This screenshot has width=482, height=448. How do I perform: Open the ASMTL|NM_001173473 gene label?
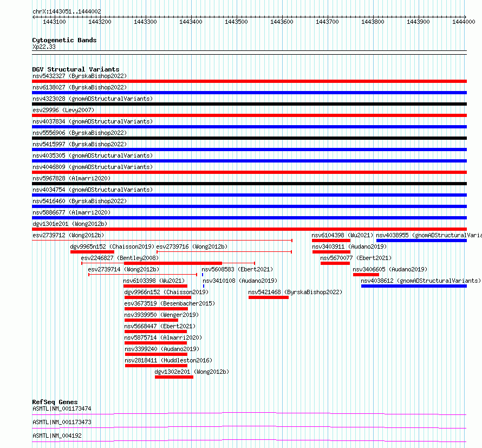coord(62,422)
